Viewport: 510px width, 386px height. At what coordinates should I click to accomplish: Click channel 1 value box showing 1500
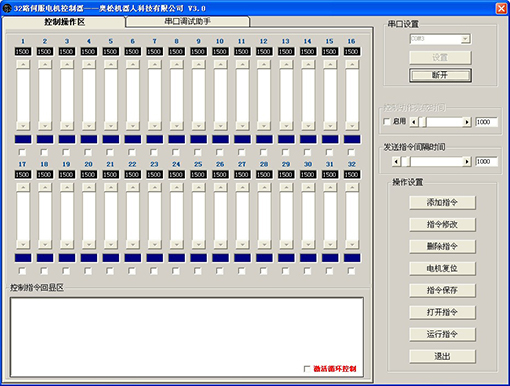coord(23,52)
